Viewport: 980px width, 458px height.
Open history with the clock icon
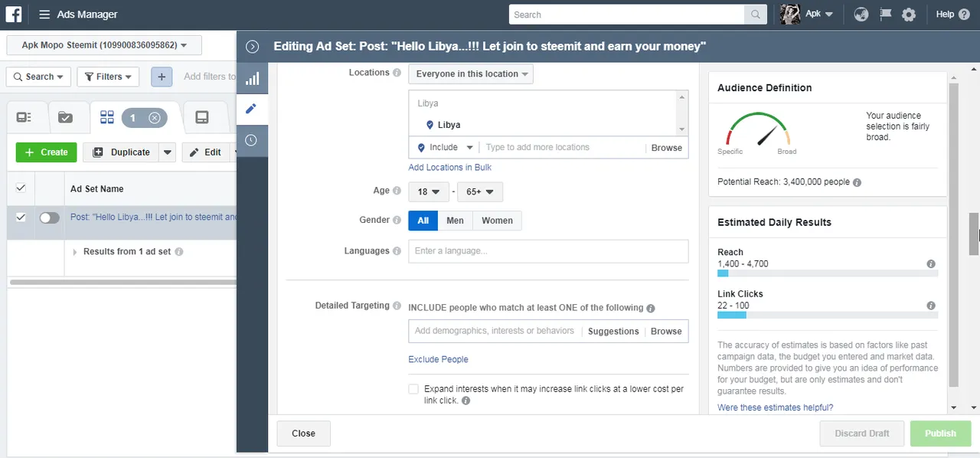pos(252,140)
